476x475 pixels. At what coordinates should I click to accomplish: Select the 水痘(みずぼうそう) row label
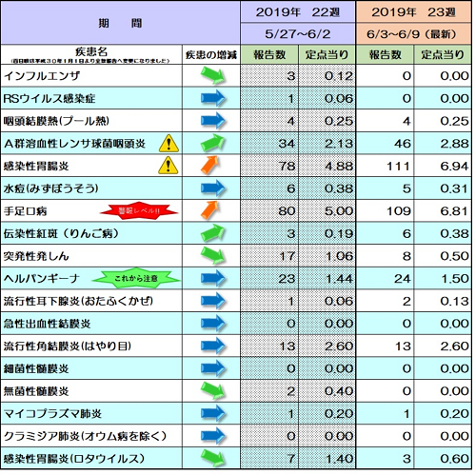click(x=50, y=188)
